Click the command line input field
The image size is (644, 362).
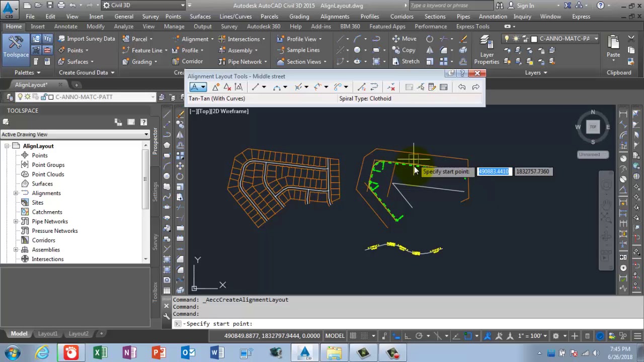(408, 324)
